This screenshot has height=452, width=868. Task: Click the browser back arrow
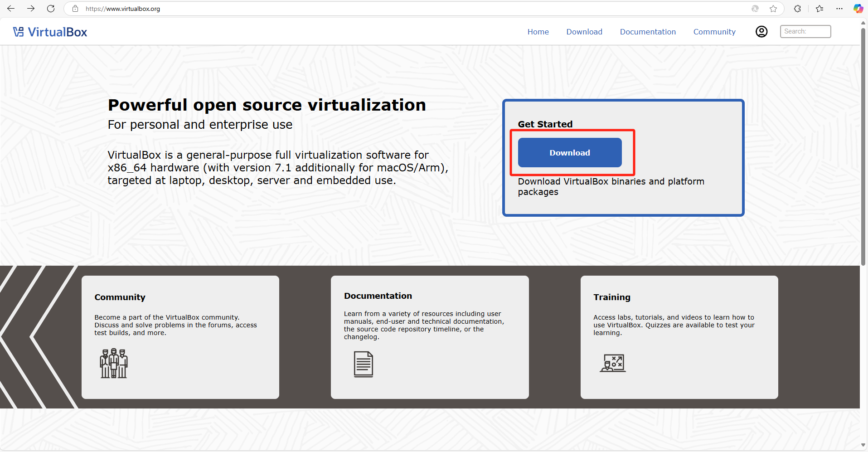coord(11,9)
